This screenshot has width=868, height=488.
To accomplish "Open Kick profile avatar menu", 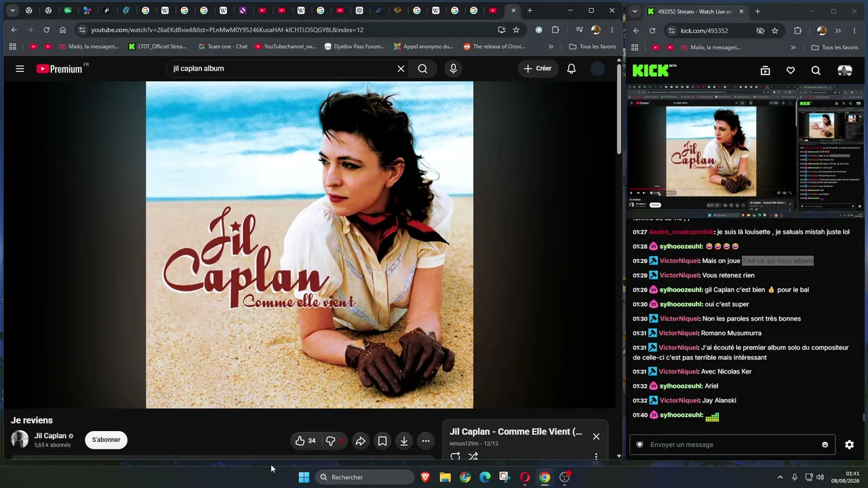I will click(x=845, y=70).
